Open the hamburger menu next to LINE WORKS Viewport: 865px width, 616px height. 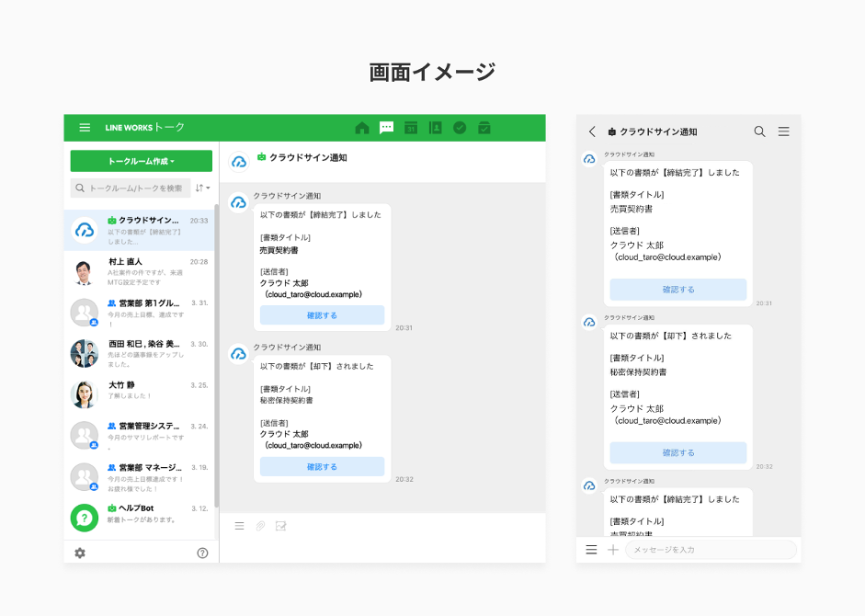pos(85,128)
